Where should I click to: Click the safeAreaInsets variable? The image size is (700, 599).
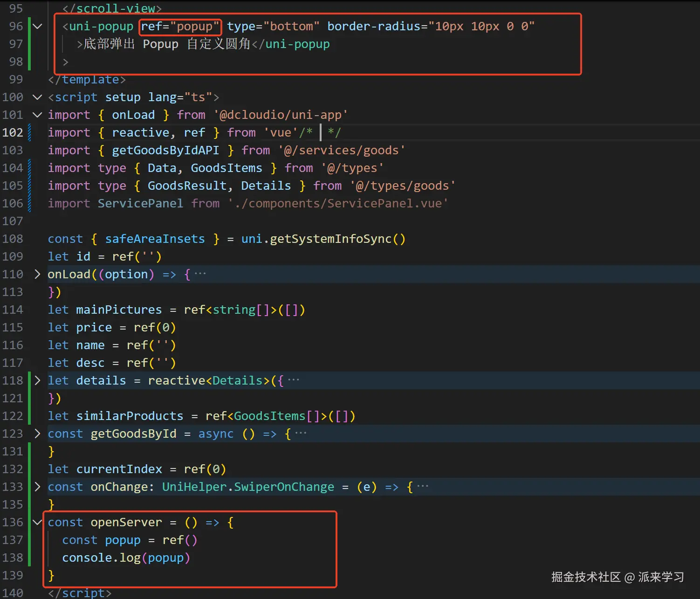(x=155, y=239)
